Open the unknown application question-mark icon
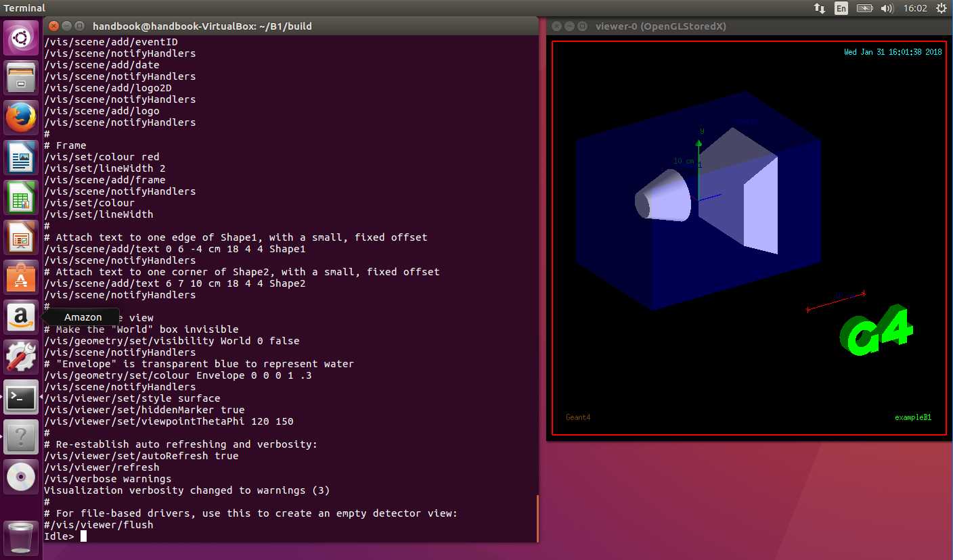The height and width of the screenshot is (560, 953). tap(21, 437)
